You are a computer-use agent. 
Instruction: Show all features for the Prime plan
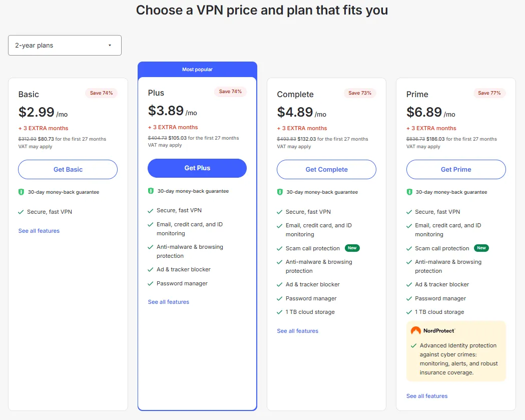tap(427, 396)
